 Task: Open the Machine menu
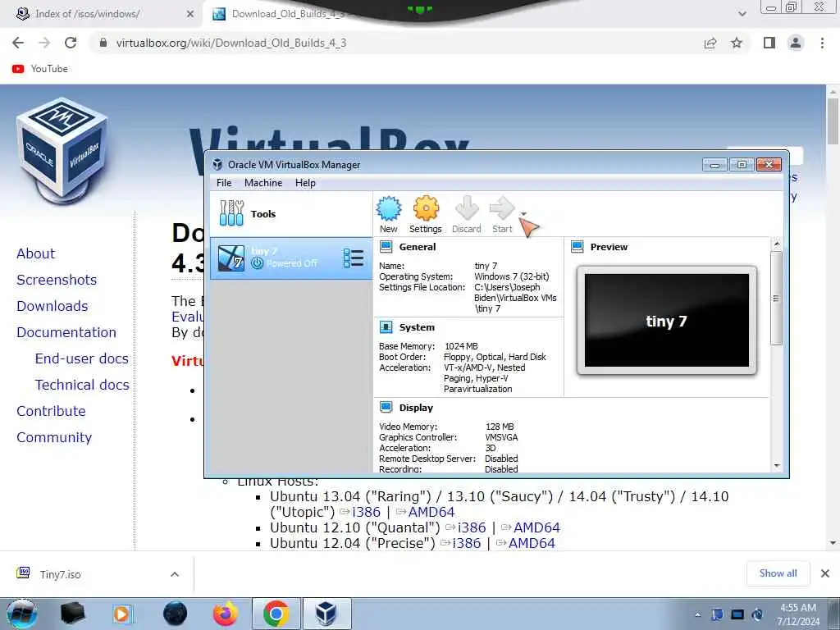coord(263,183)
